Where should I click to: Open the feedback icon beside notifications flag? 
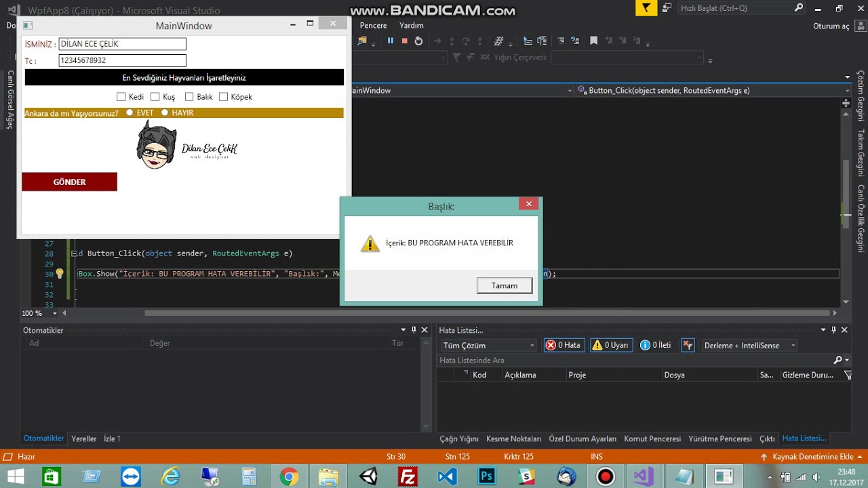[x=667, y=8]
